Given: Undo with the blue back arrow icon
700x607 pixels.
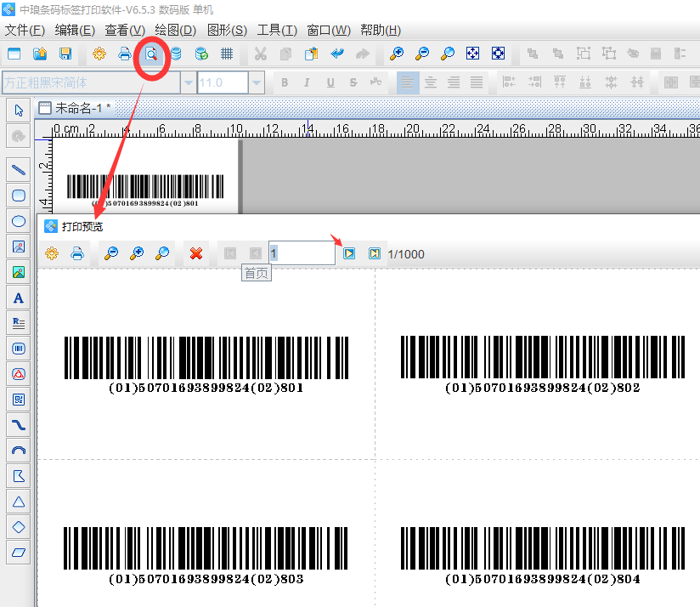Looking at the screenshot, I should (x=337, y=54).
